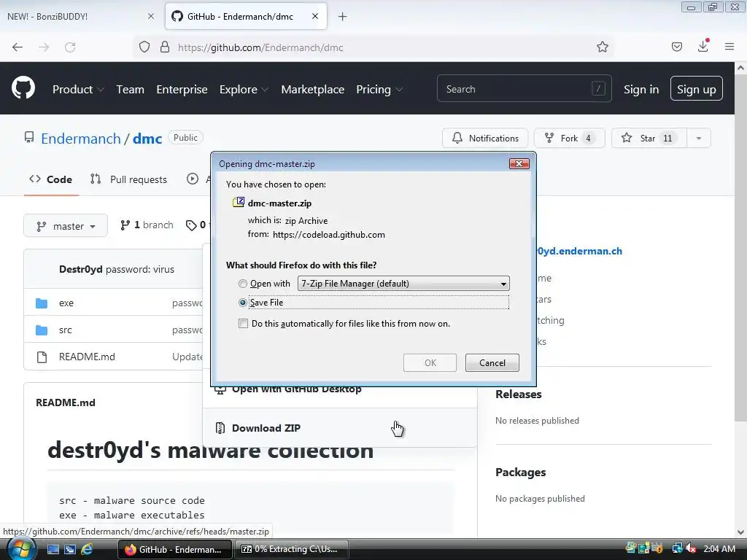Image resolution: width=747 pixels, height=560 pixels.
Task: Expand the Explore menu in GitHub header
Action: point(244,89)
